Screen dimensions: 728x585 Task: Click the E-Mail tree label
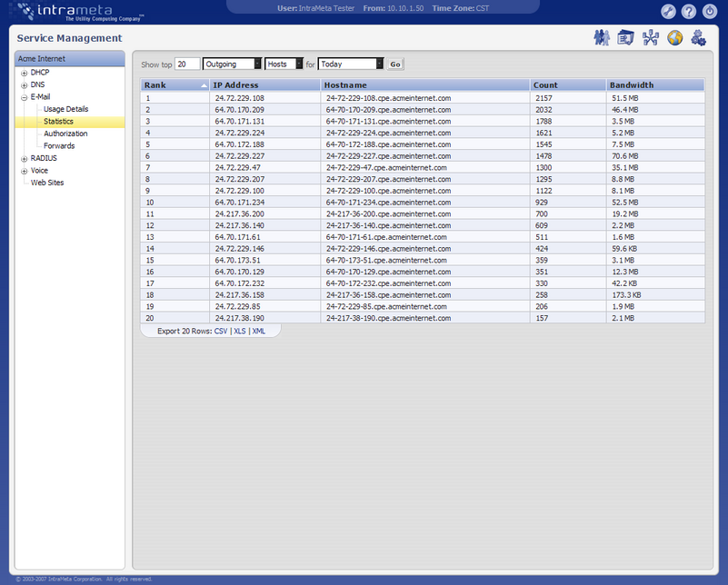(40, 97)
